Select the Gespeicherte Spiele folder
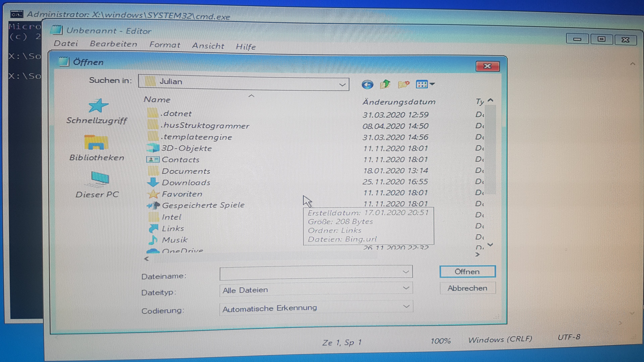Image resolution: width=644 pixels, height=362 pixels. pyautogui.click(x=203, y=205)
